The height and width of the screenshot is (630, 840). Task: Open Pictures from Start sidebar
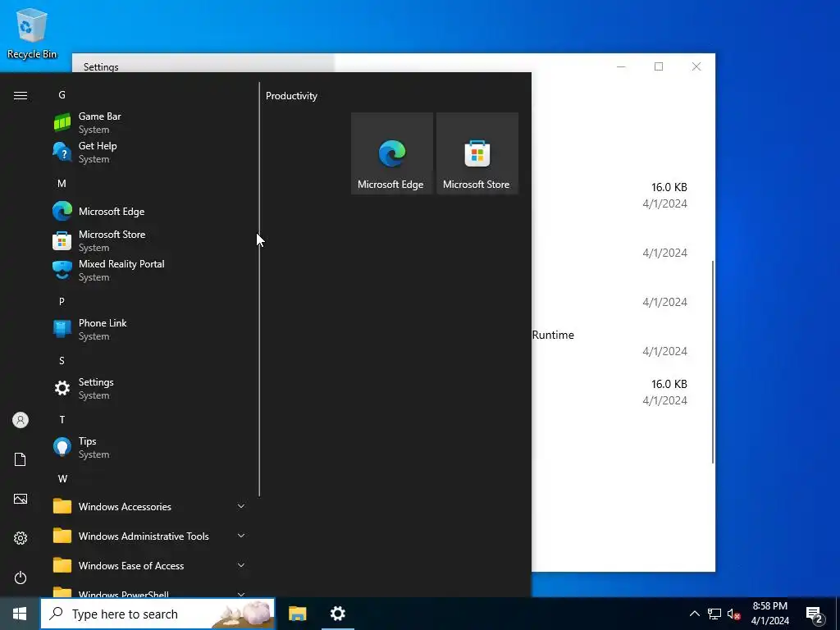[21, 499]
